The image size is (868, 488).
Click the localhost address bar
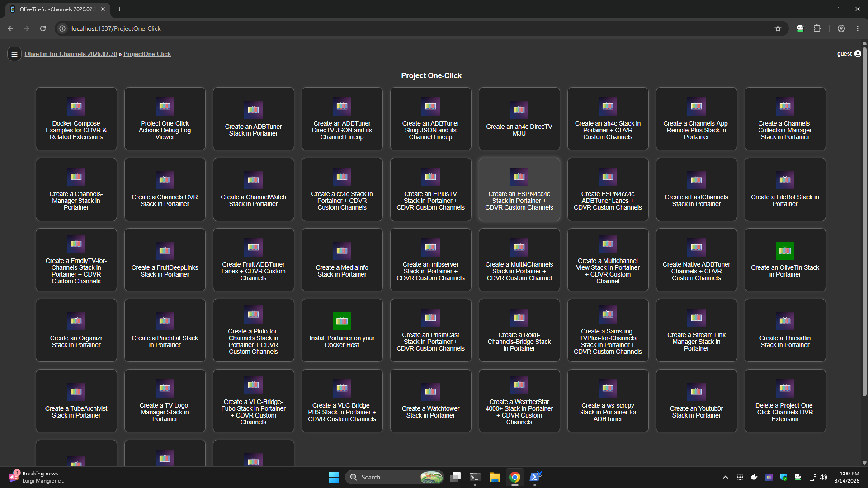(420, 28)
